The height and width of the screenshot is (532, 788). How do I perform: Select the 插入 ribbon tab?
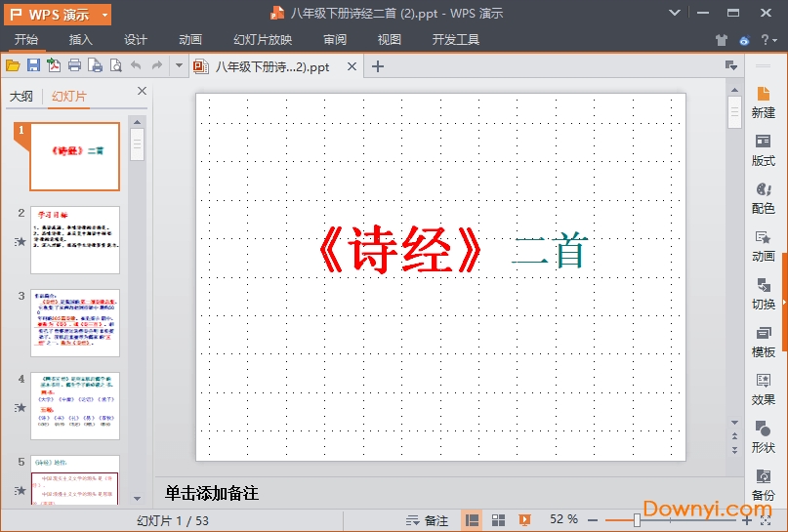click(80, 40)
